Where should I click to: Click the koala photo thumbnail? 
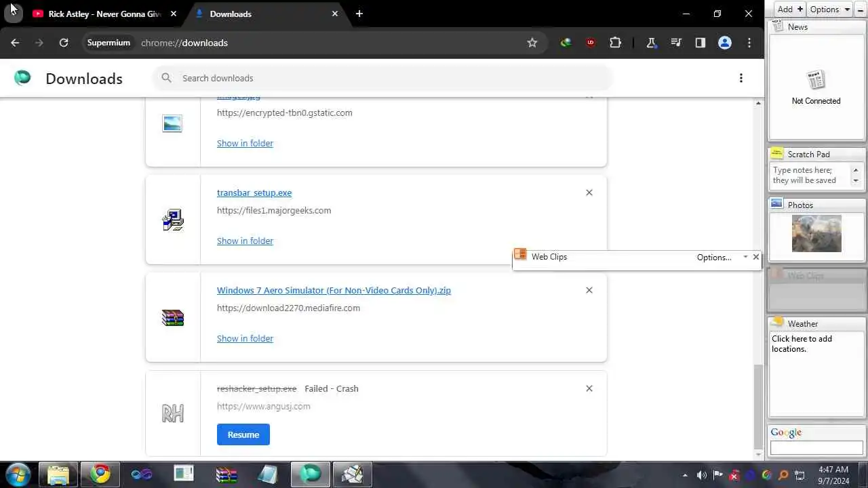(816, 233)
